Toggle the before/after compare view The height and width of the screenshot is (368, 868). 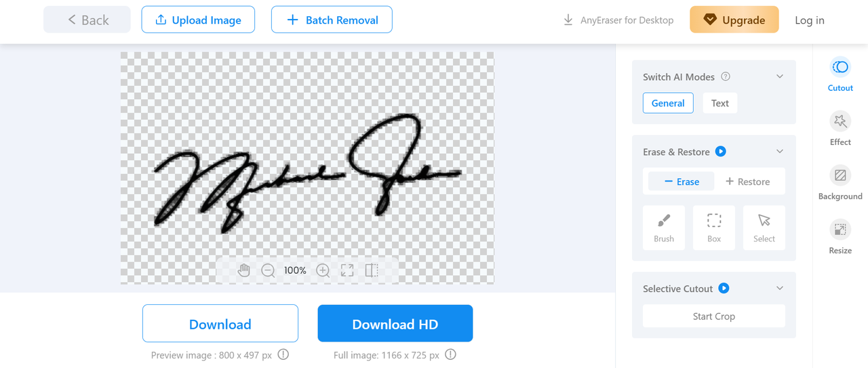372,270
